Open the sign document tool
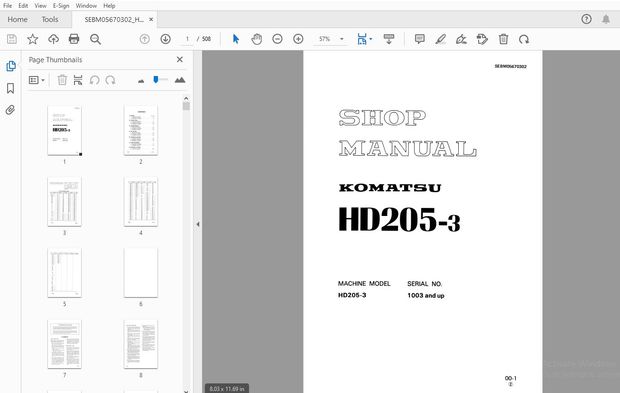This screenshot has width=620, height=393. [x=461, y=39]
